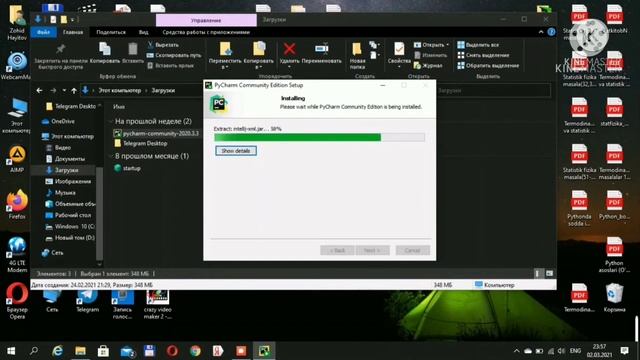Image resolution: width=640 pixels, height=360 pixels.
Task: Click Этот компьютер in the address bar
Action: click(x=120, y=90)
